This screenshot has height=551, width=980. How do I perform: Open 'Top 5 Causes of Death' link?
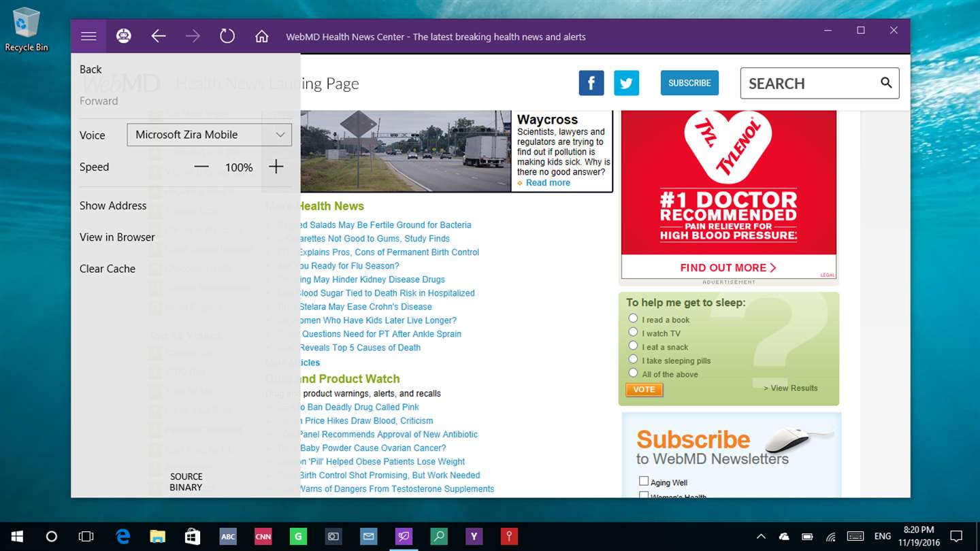pos(360,348)
